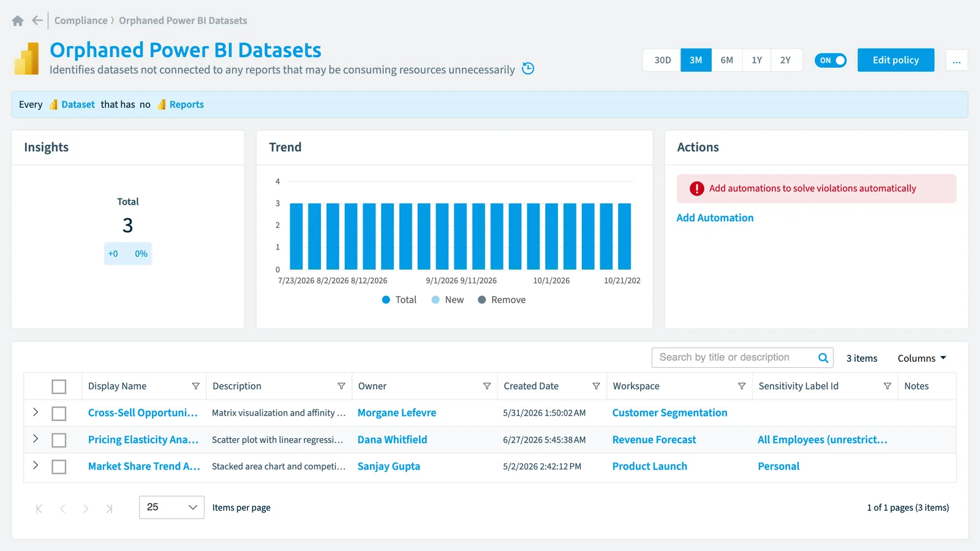Image resolution: width=980 pixels, height=551 pixels.
Task: Toggle the policy ON switch
Action: (831, 60)
